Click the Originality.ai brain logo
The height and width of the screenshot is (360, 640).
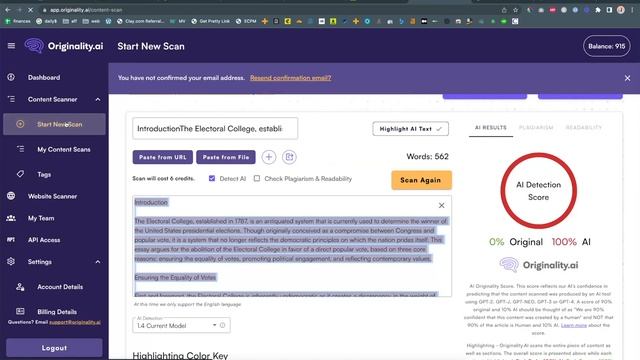[x=34, y=46]
